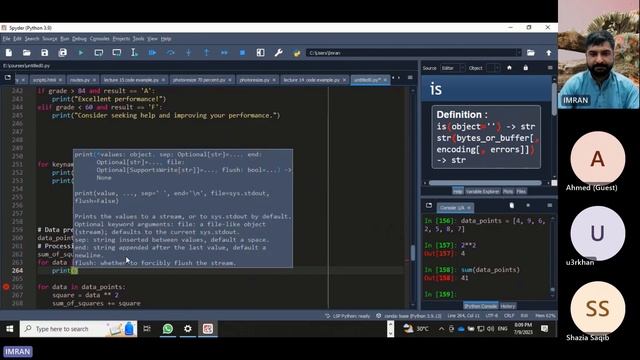Image resolution: width=640 pixels, height=360 pixels.
Task: Open the Consoles menu
Action: [x=100, y=39]
